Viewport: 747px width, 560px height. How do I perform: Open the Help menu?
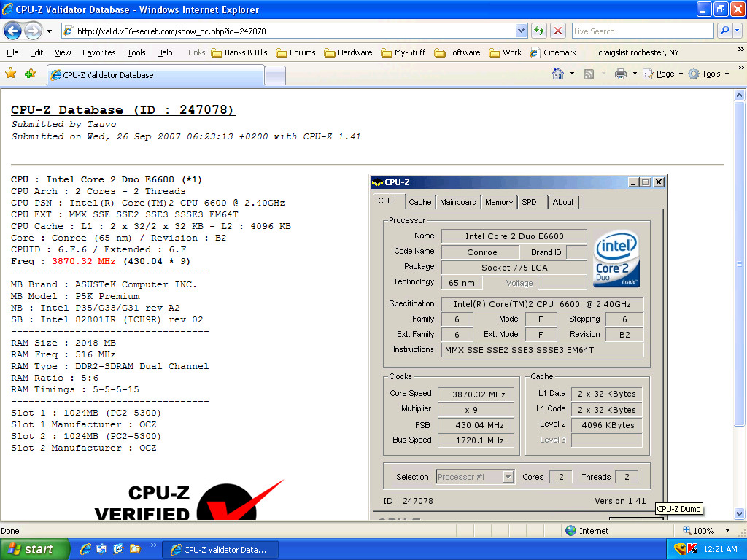pyautogui.click(x=165, y=52)
